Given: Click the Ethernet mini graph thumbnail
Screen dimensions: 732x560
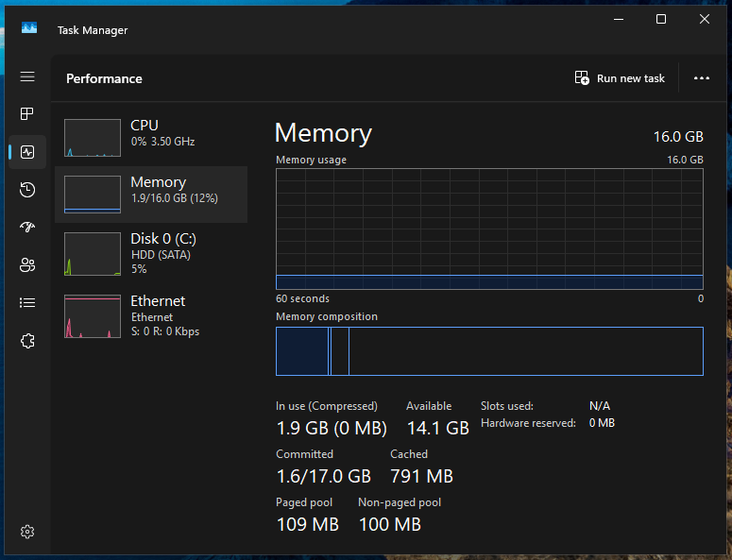Looking at the screenshot, I should [x=93, y=316].
